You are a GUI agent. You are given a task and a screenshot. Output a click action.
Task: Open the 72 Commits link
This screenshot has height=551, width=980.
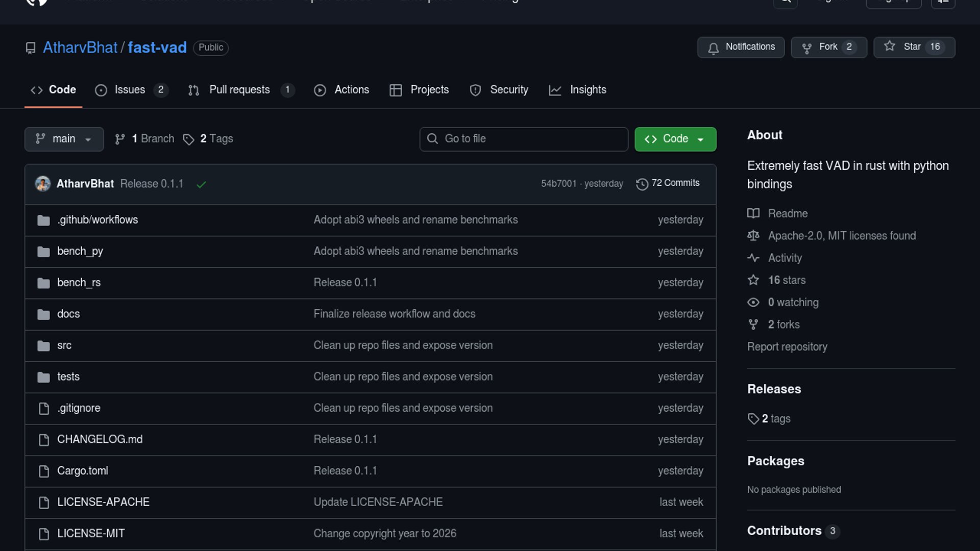(675, 183)
